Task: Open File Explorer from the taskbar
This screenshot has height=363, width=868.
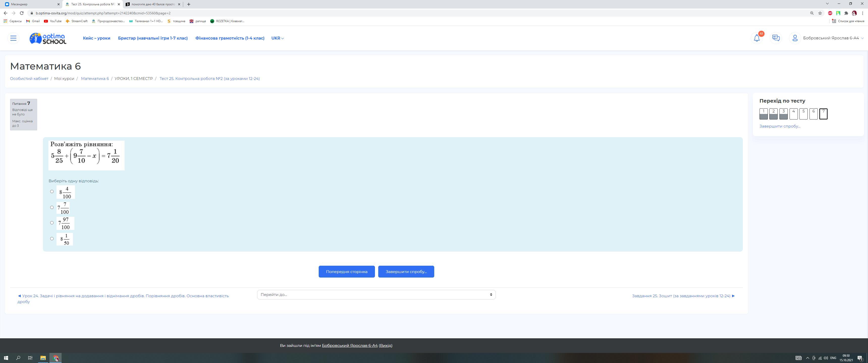Action: 43,358
